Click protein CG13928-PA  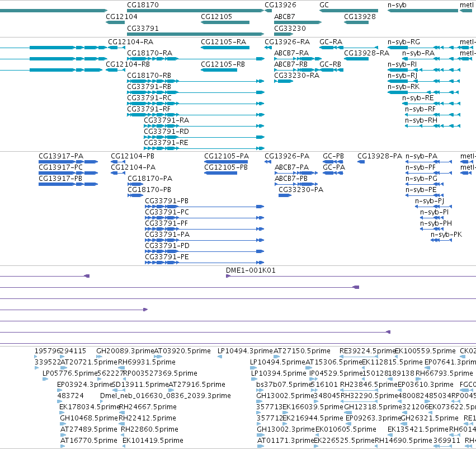[361, 162]
